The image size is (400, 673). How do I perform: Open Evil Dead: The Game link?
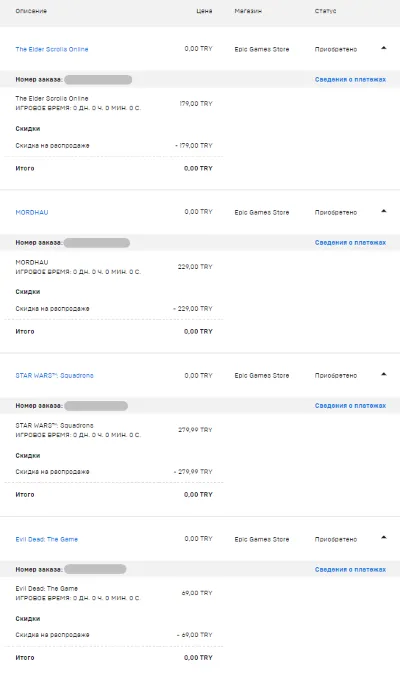click(47, 540)
